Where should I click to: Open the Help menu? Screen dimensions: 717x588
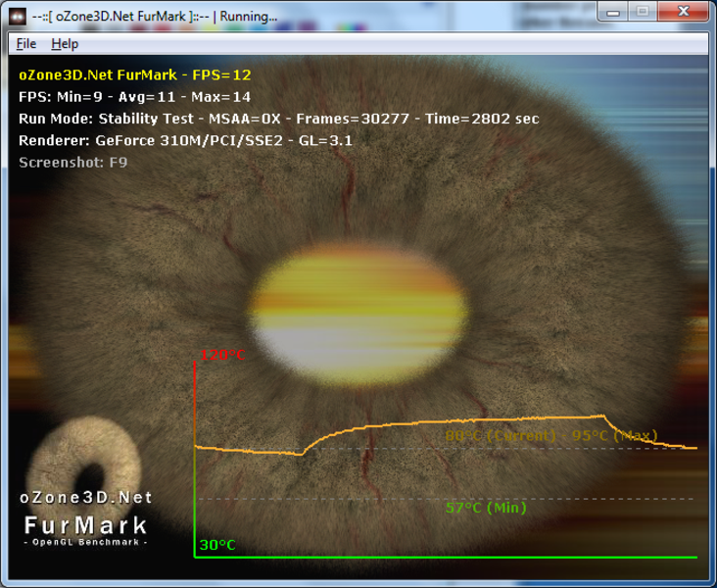(65, 44)
